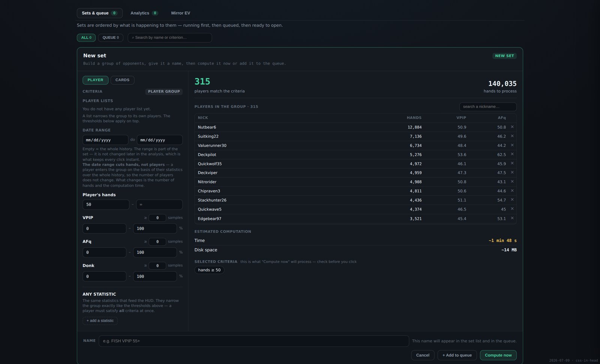
Task: Click the Cancel button
Action: pos(423,355)
